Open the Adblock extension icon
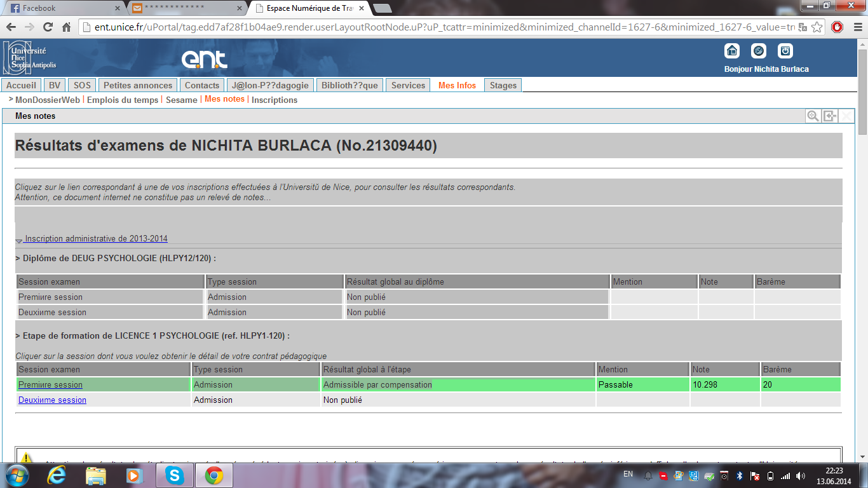Screen dimensions: 868x488 (837, 27)
